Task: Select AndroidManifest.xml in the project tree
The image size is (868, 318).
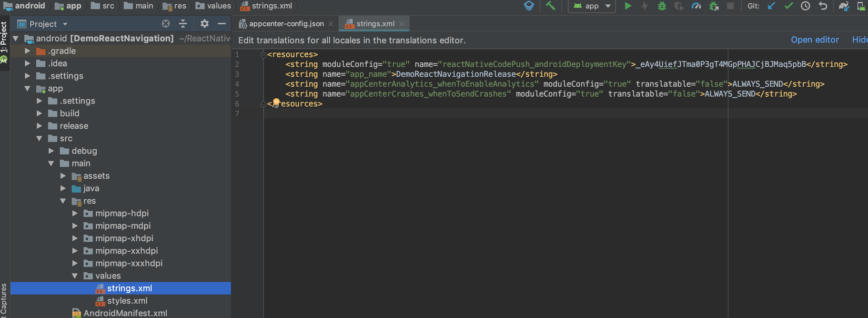Action: point(125,313)
